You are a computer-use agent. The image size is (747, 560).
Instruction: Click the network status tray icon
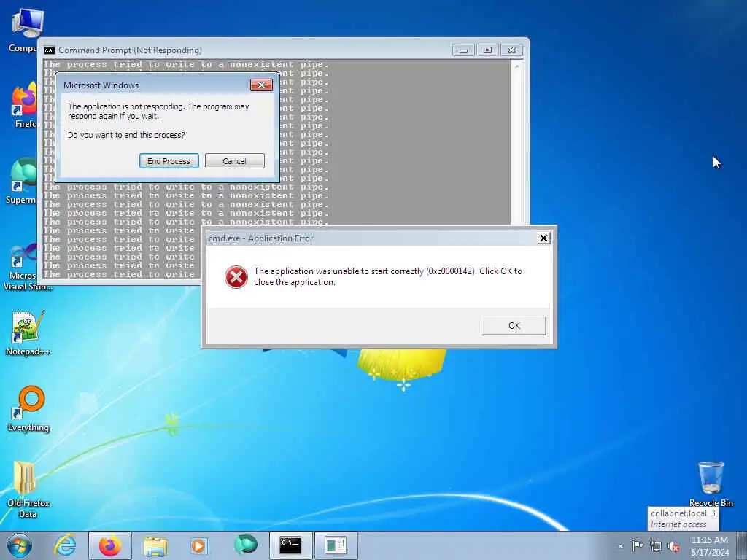(x=656, y=547)
